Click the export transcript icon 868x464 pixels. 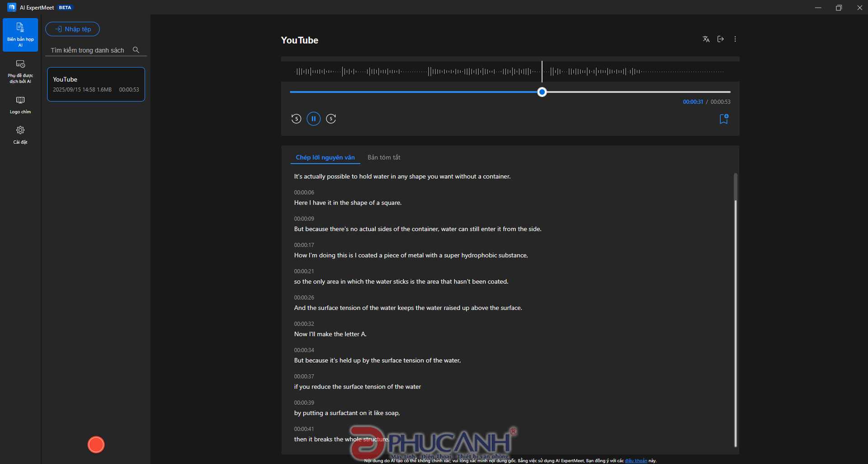tap(721, 39)
